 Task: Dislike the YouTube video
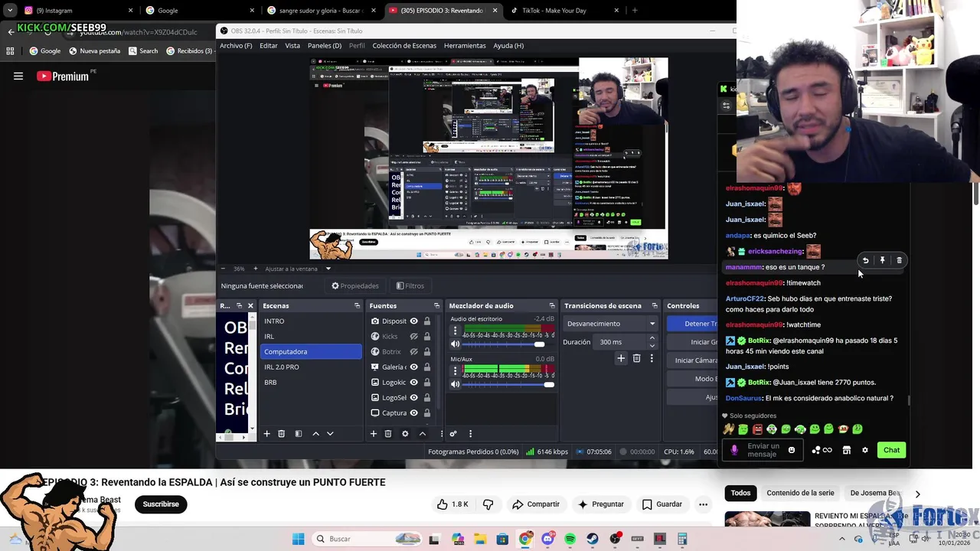(488, 504)
